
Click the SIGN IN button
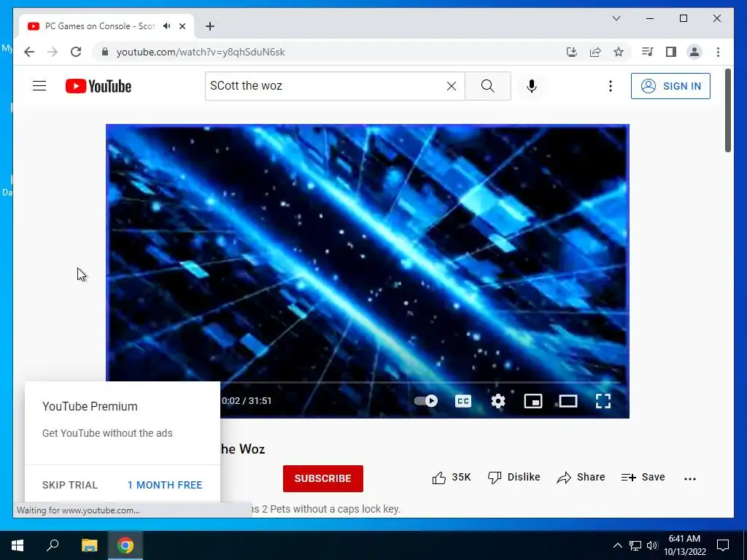coord(670,86)
